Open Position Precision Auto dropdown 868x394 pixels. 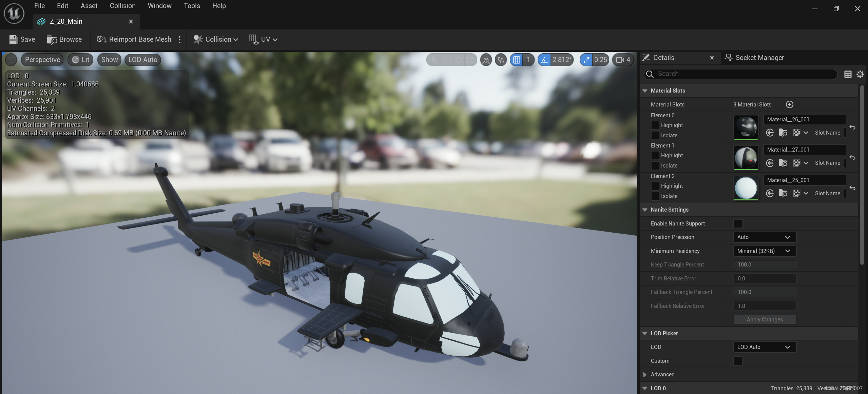click(x=764, y=237)
